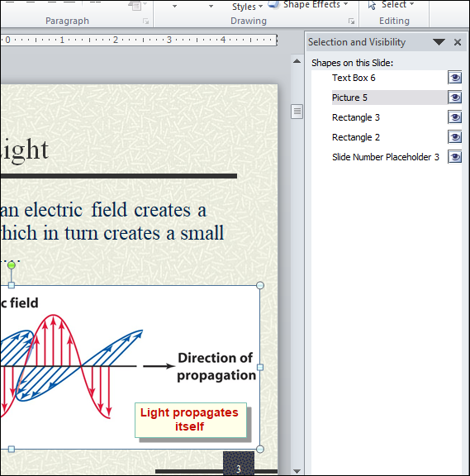Click the "Light propagates itself" text box
This screenshot has width=470, height=476.
tap(191, 420)
